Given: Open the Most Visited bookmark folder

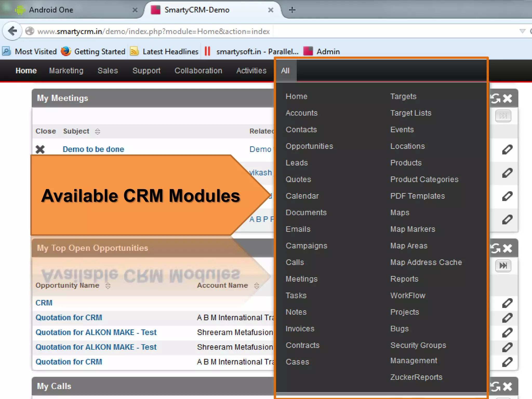Looking at the screenshot, I should (x=29, y=51).
